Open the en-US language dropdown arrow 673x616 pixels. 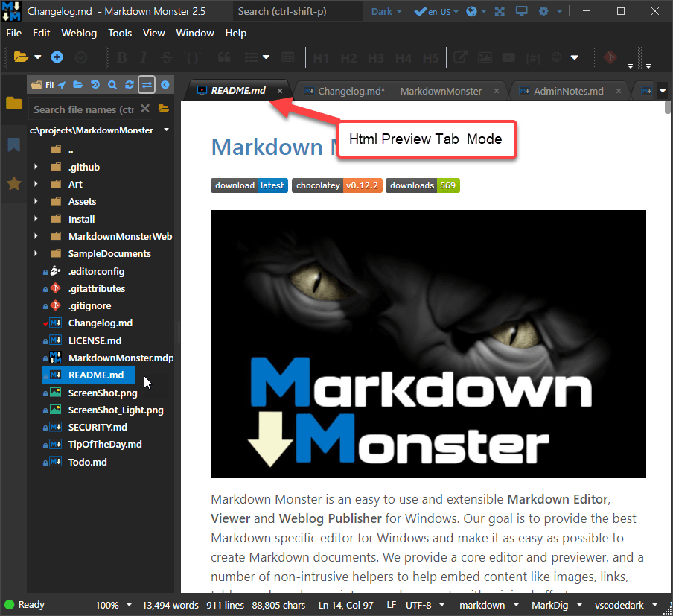click(x=456, y=12)
